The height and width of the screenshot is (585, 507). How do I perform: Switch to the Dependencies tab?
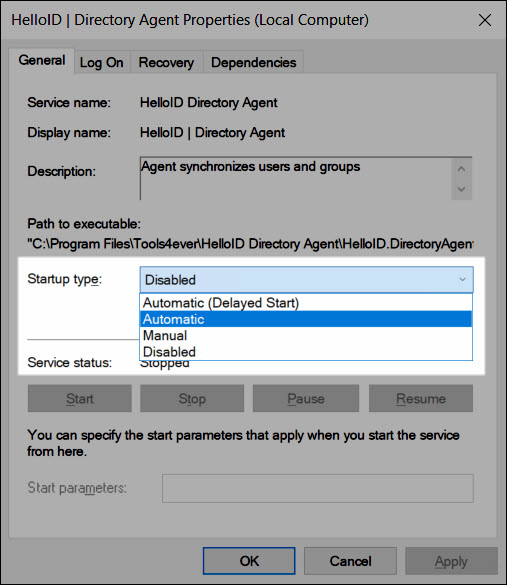pyautogui.click(x=253, y=62)
